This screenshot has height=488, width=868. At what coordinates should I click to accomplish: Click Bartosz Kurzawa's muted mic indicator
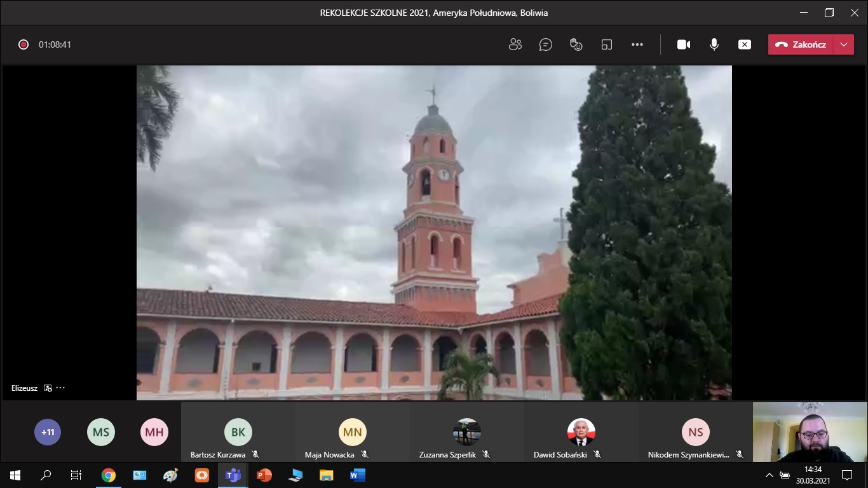click(255, 455)
